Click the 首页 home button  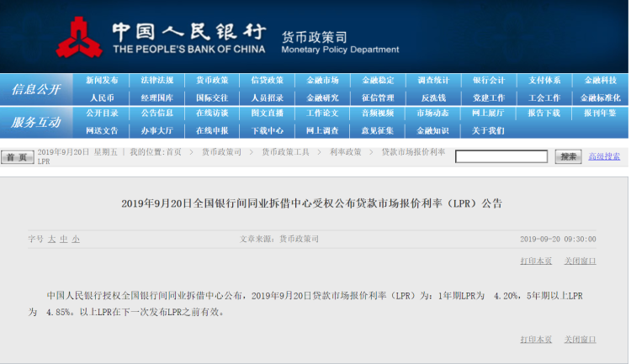[16, 157]
